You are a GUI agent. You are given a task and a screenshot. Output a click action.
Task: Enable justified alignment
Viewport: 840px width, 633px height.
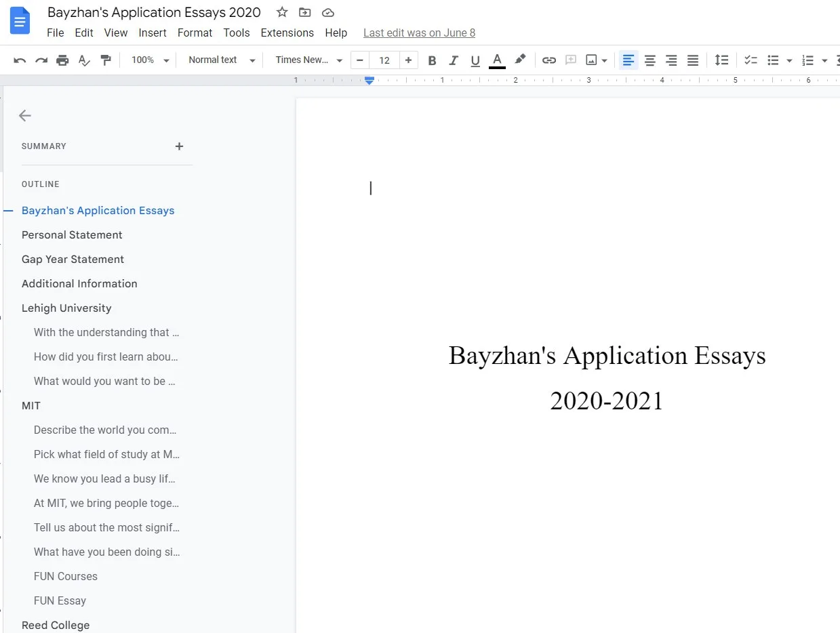693,60
